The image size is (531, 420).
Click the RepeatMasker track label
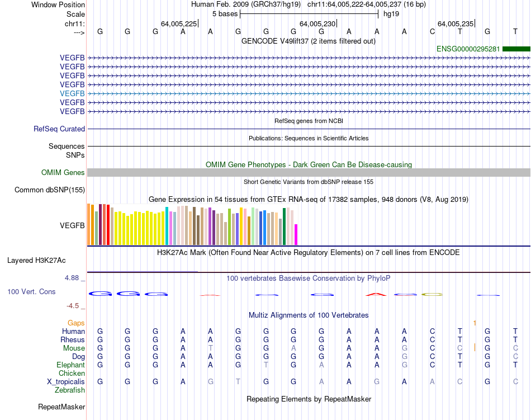click(61, 407)
